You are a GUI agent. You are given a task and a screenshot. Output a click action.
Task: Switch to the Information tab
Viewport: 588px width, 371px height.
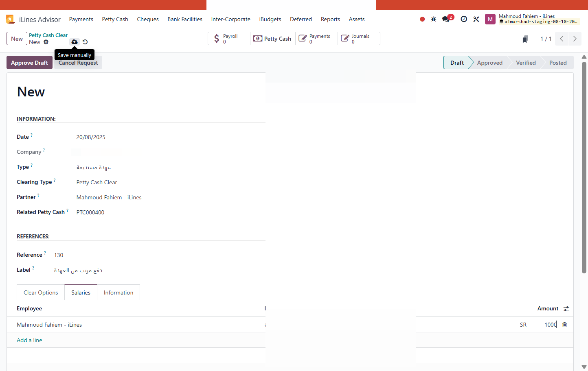(x=118, y=292)
